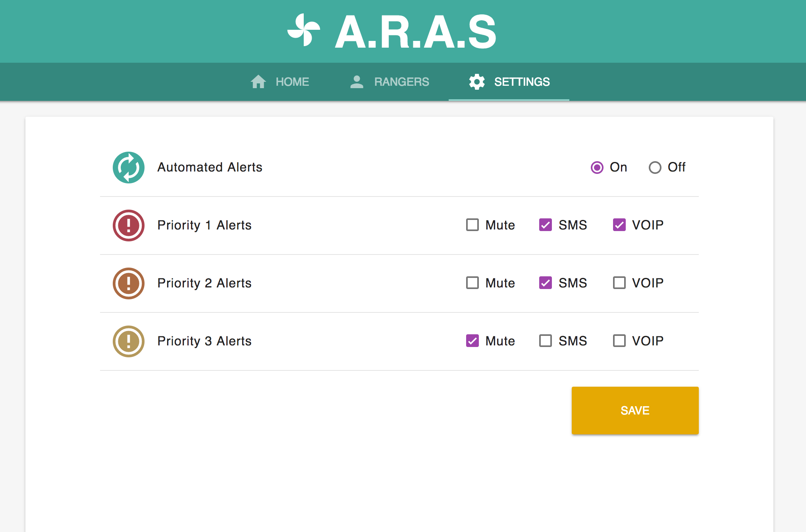Go to the HOME tab

[292, 82]
